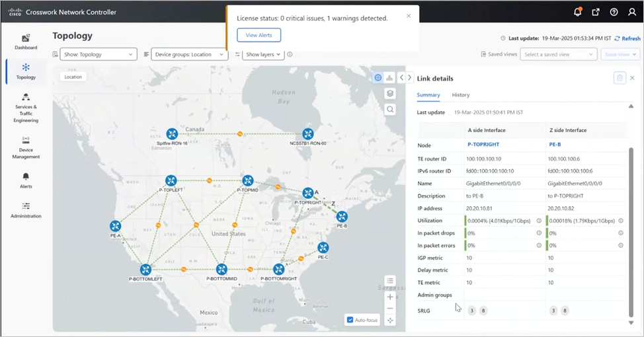Viewport: 644px width, 337px height.
Task: Select the P-BOTTOMMID router node
Action: point(221,270)
